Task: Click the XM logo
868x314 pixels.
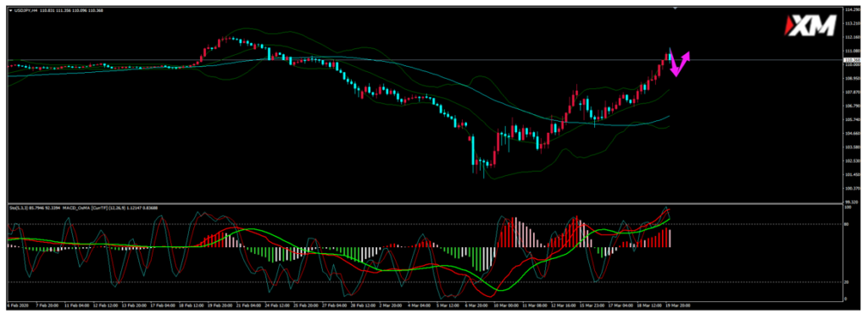Action: pos(811,26)
